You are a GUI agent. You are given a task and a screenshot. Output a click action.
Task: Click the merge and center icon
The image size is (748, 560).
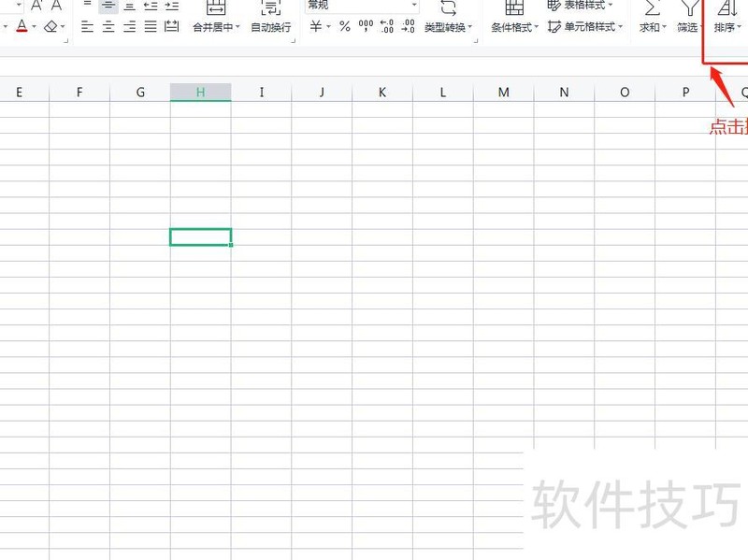(x=216, y=7)
